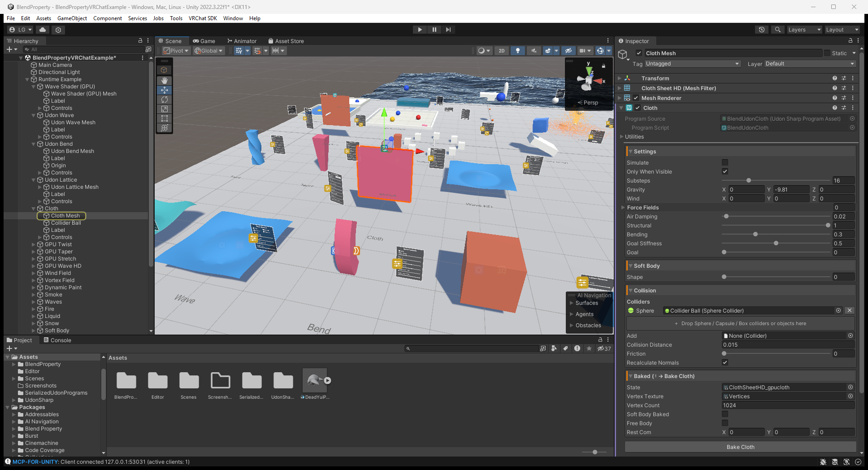The image size is (868, 470).
Task: Toggle 2D view mode
Action: [502, 51]
